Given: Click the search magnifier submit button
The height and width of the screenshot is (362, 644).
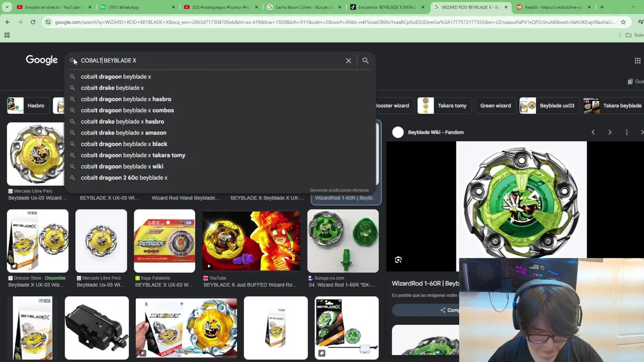Looking at the screenshot, I should click(x=365, y=60).
